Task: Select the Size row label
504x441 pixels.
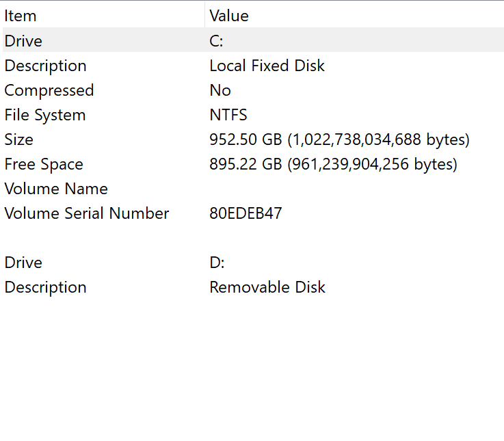Action: (x=18, y=139)
